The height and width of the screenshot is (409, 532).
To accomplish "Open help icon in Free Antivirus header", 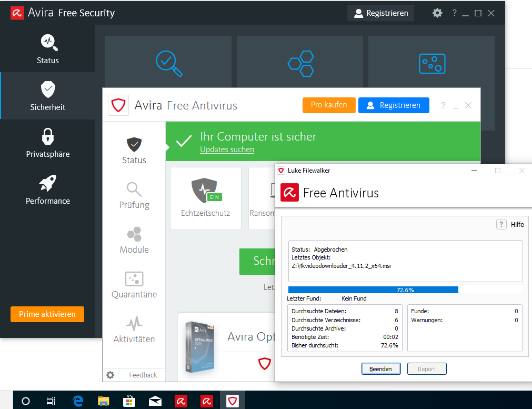I will coord(443,105).
